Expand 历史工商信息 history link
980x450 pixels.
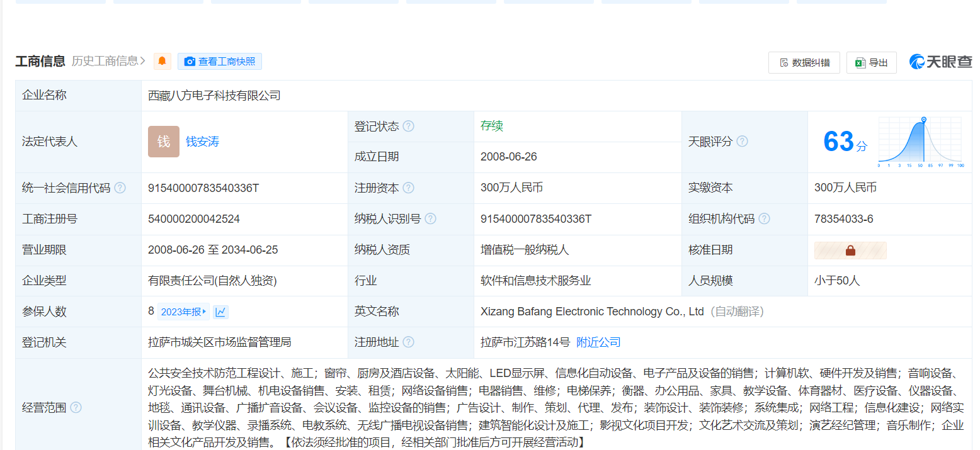click(108, 61)
